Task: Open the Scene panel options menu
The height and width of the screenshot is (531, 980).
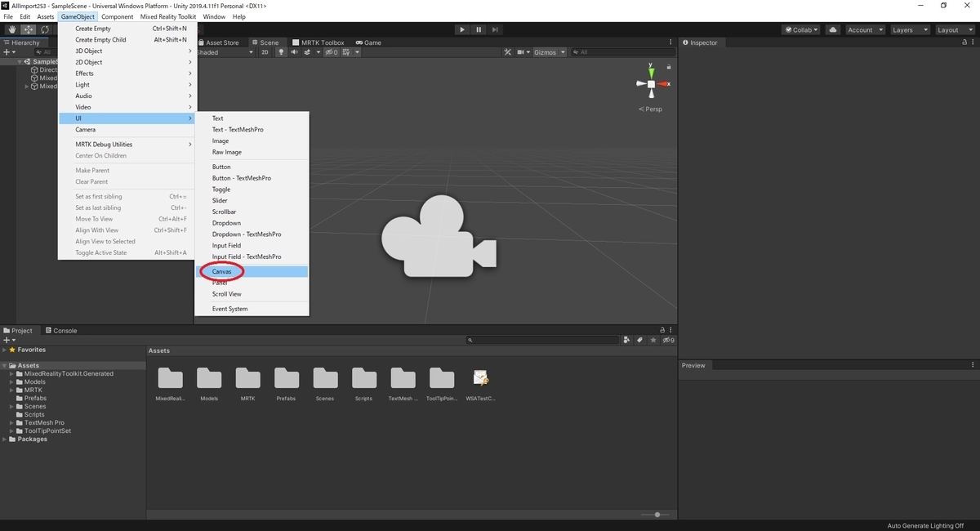Action: tap(671, 42)
